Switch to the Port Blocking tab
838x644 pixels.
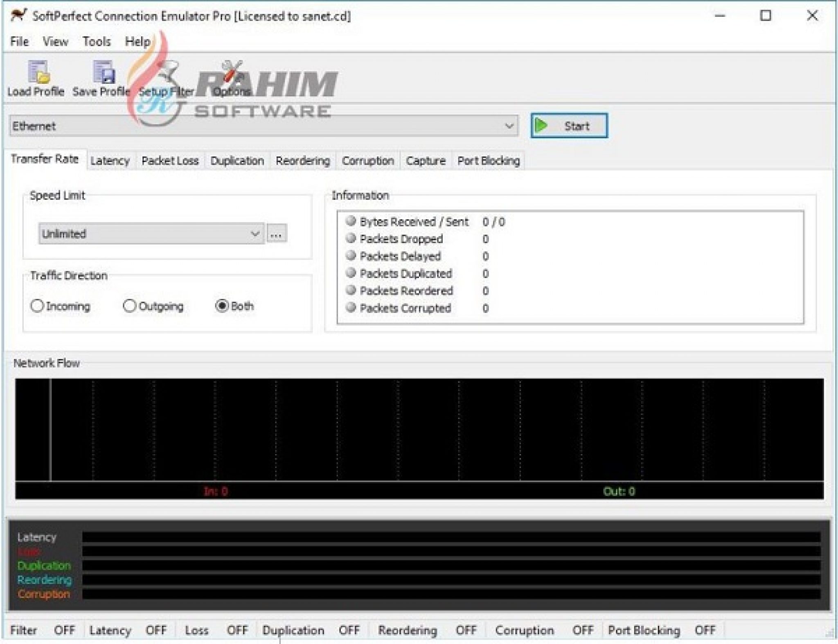pyautogui.click(x=489, y=161)
